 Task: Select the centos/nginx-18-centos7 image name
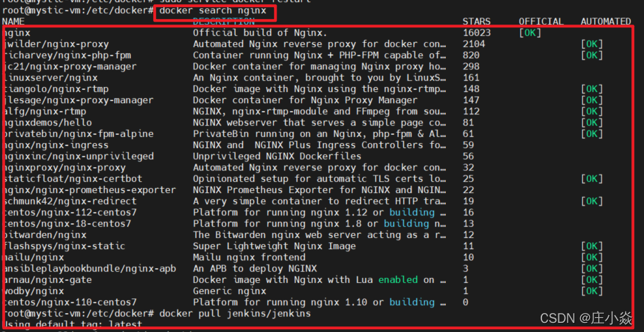coord(67,224)
